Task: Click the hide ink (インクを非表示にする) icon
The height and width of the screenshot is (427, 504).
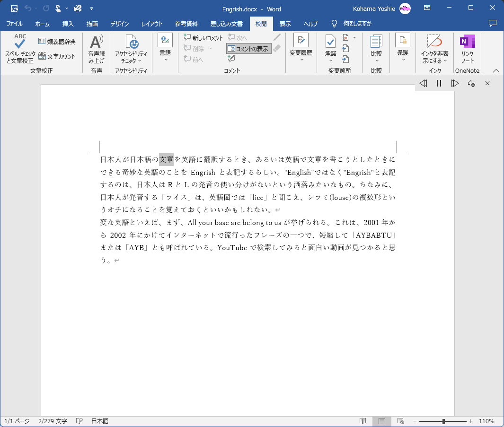Action: coord(434,42)
